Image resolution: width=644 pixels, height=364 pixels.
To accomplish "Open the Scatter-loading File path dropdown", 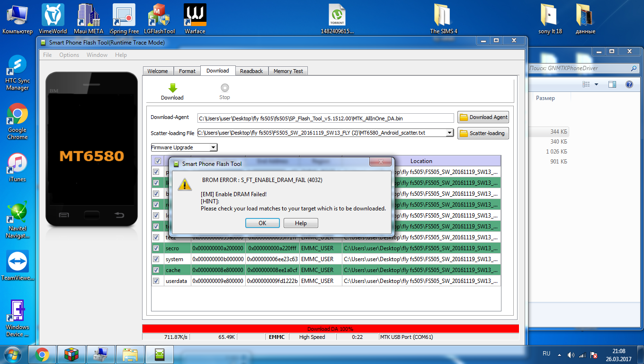I will tap(450, 133).
